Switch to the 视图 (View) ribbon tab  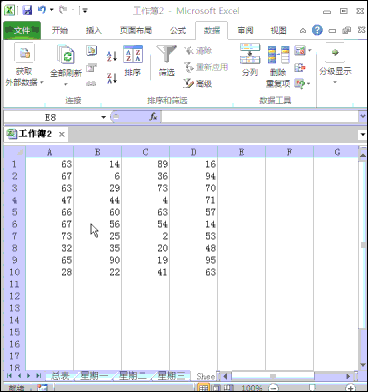pyautogui.click(x=278, y=31)
